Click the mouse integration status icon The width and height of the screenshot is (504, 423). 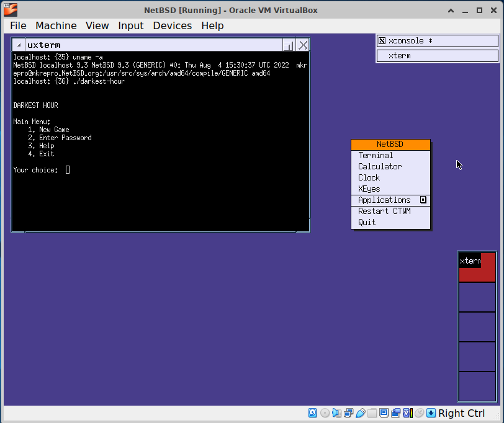[419, 413]
